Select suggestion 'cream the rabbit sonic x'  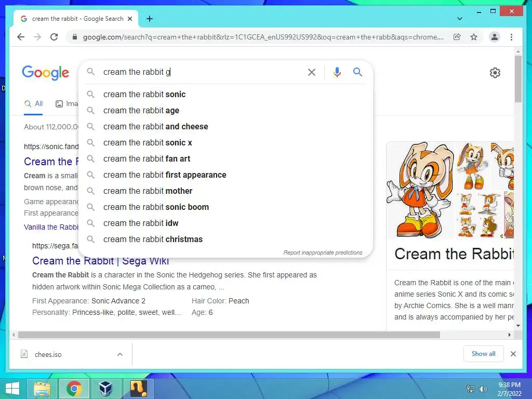(x=225, y=142)
